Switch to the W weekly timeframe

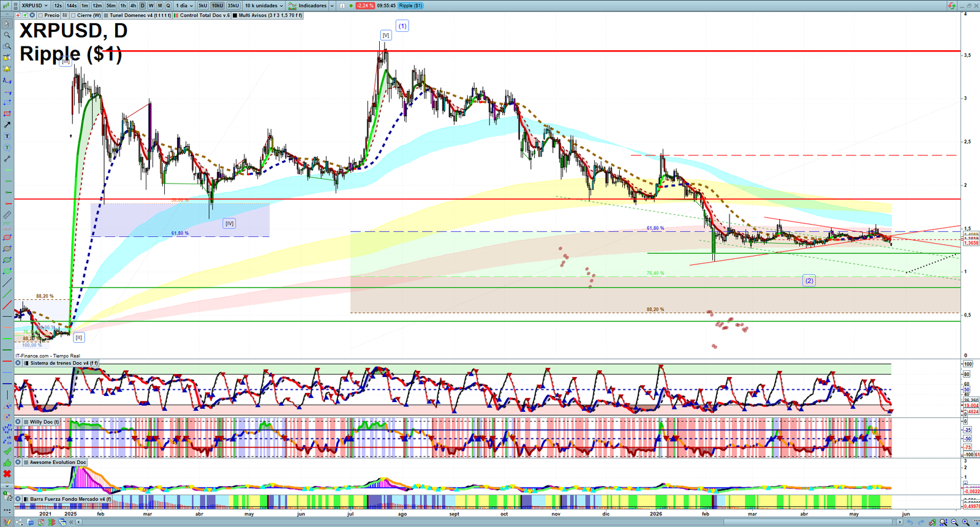pos(151,6)
